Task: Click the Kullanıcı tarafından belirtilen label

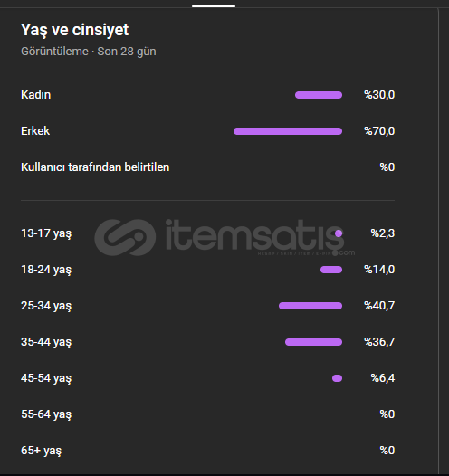Action: pyautogui.click(x=95, y=167)
